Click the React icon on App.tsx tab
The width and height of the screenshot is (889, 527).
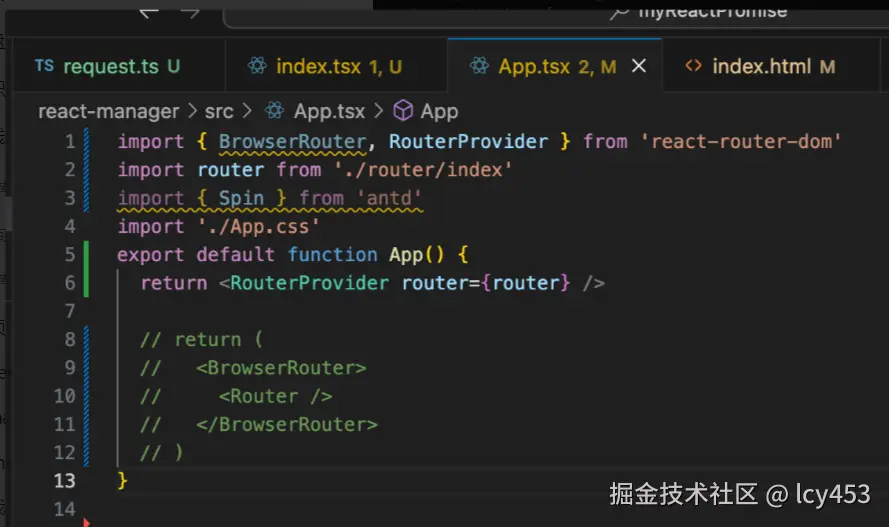pyautogui.click(x=480, y=66)
